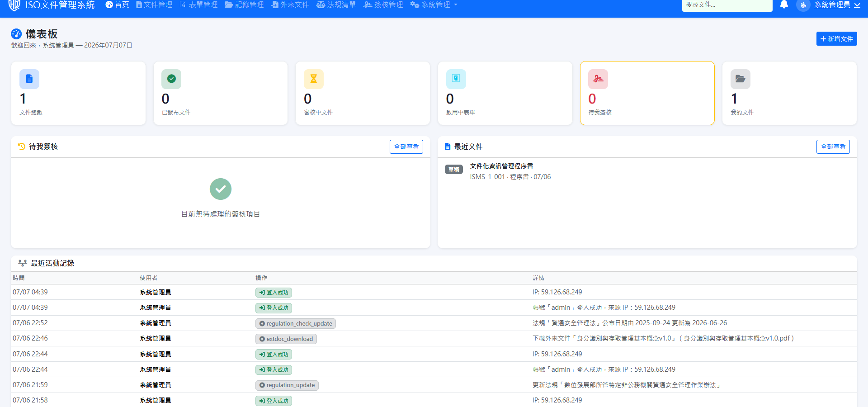Click the 07/06 21:59 time cell
The height and width of the screenshot is (407, 868).
(30, 385)
